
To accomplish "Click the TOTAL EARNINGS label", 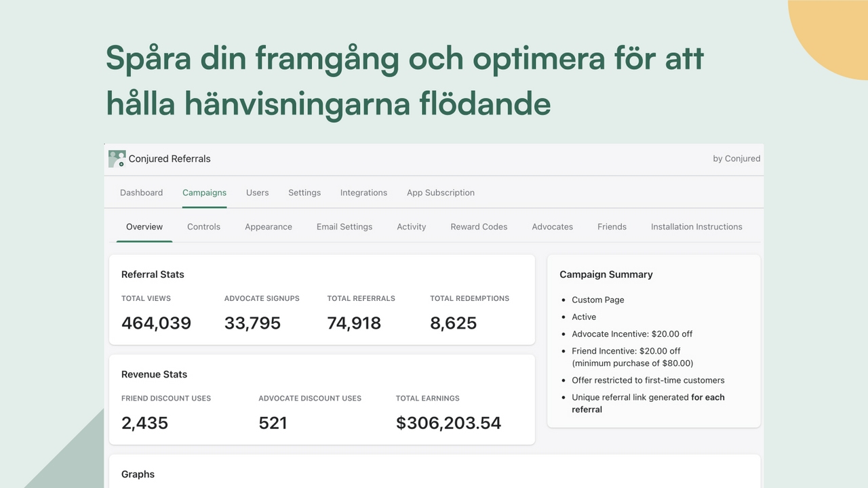I will pos(428,398).
